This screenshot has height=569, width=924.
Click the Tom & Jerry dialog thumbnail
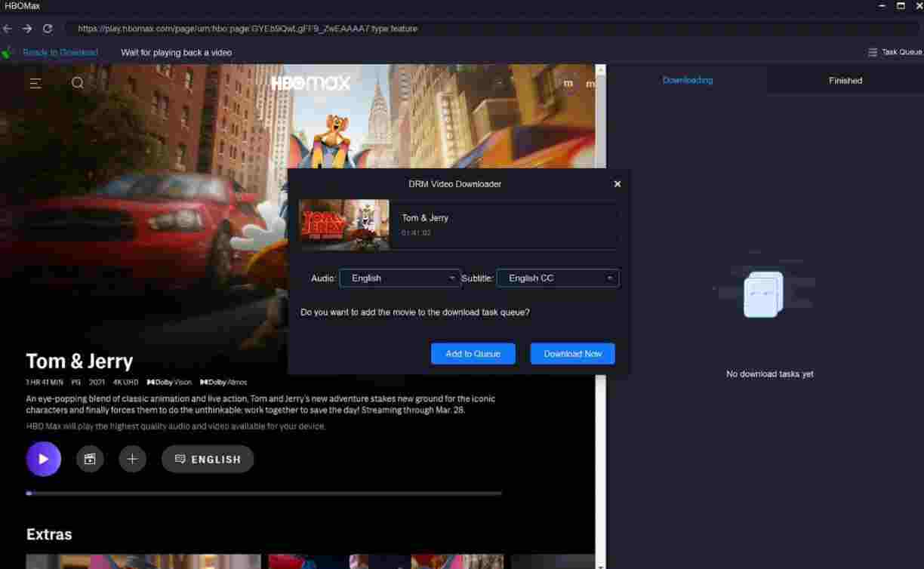[x=344, y=225]
